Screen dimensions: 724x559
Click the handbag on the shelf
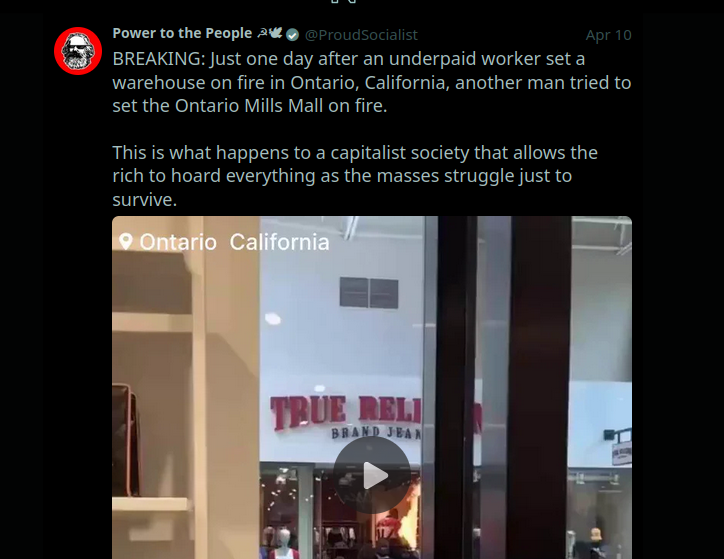point(126,440)
